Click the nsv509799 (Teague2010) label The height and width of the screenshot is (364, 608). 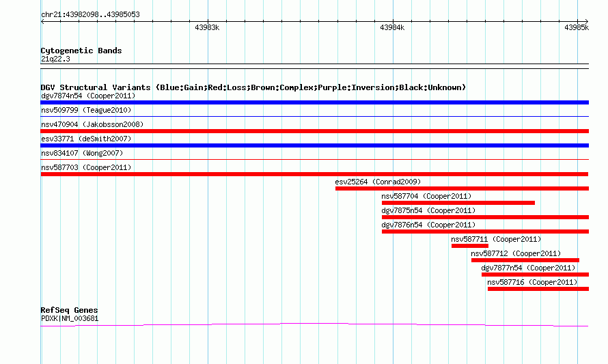[86, 110]
